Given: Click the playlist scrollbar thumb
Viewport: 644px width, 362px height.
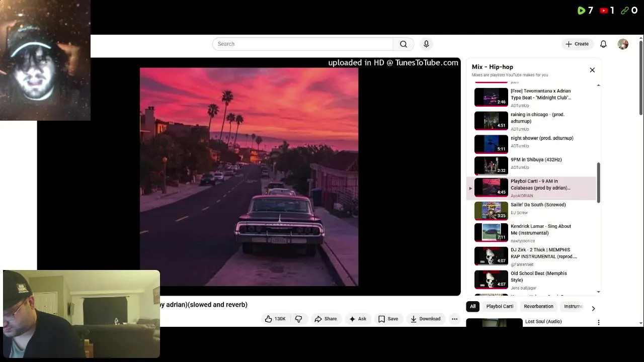Looking at the screenshot, I should 598,183.
